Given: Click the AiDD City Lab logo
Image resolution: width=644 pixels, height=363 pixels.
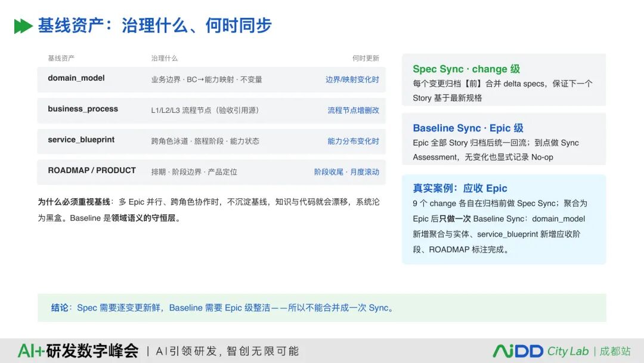Looking at the screenshot, I should (x=540, y=351).
